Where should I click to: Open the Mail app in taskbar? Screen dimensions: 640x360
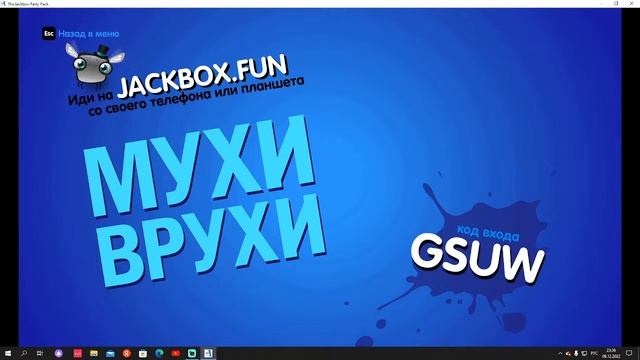click(110, 353)
